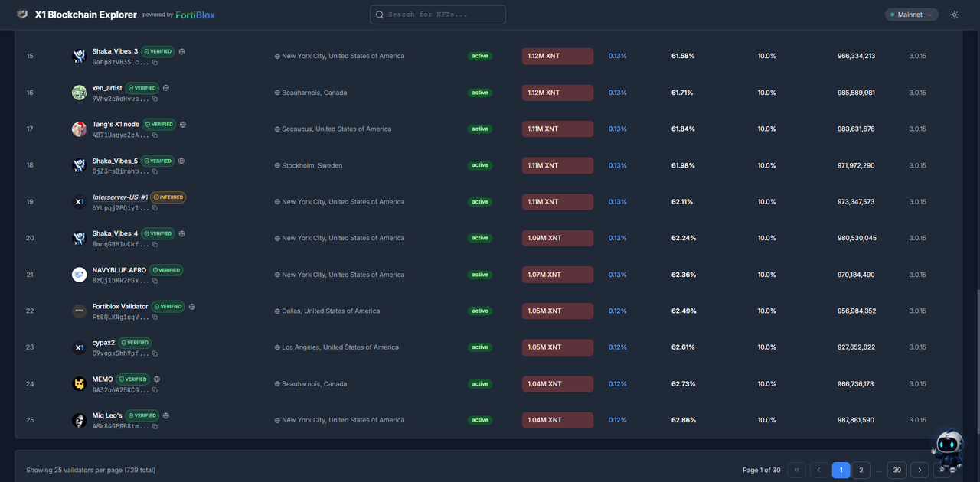The image size is (980, 482).
Task: Copy xen_artist validator address
Action: coord(155,99)
